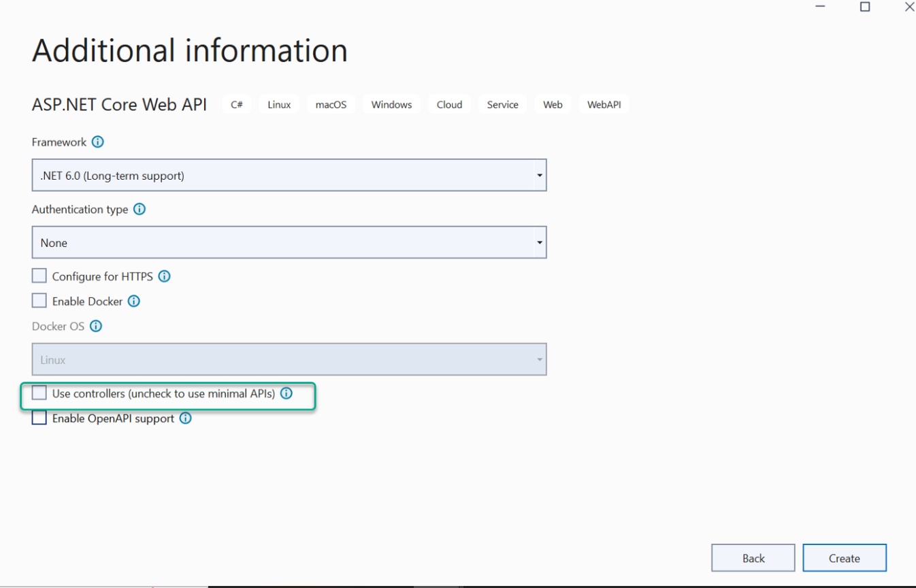
Task: Toggle the Enable OpenAPI support checkbox
Action: (x=39, y=419)
